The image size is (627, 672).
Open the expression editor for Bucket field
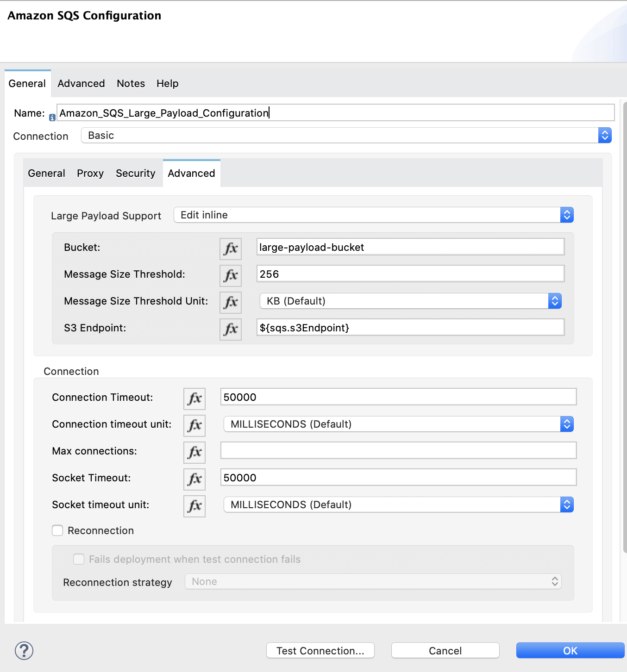pyautogui.click(x=230, y=249)
